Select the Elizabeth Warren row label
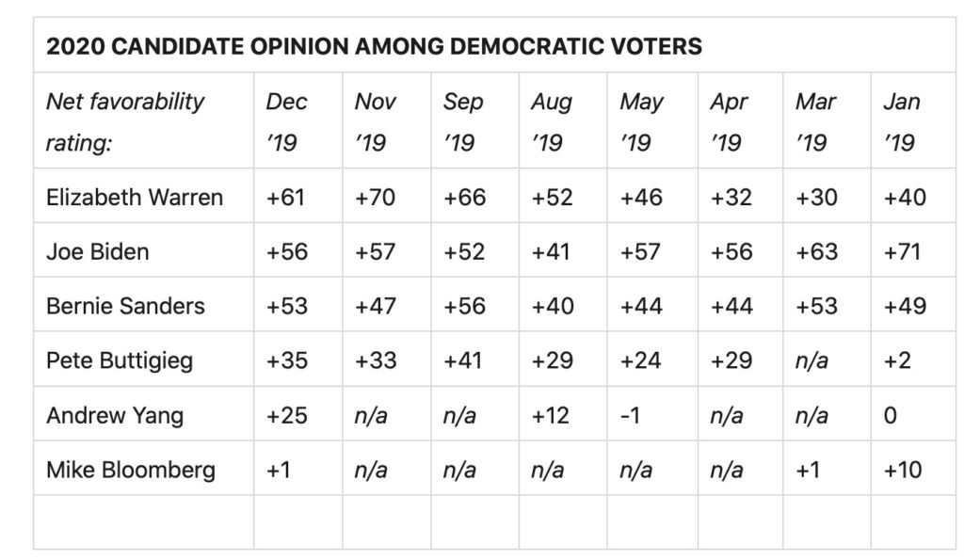This screenshot has height=560, width=964. tap(135, 197)
